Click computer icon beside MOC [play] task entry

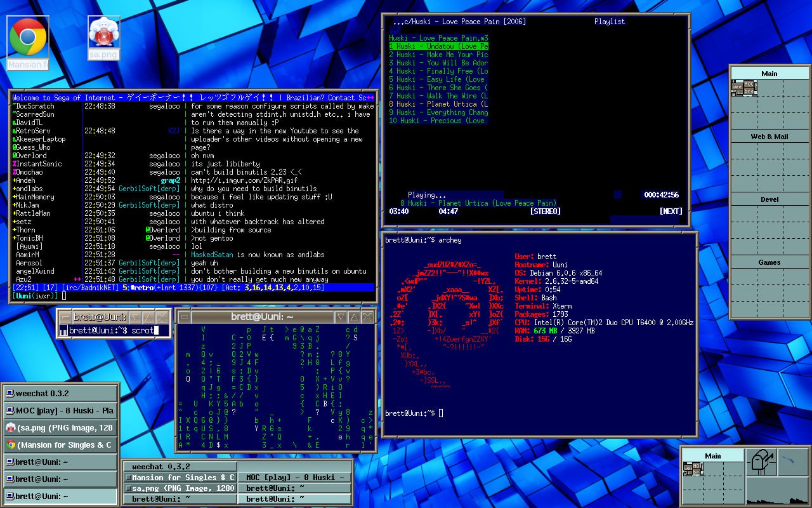[x=10, y=410]
